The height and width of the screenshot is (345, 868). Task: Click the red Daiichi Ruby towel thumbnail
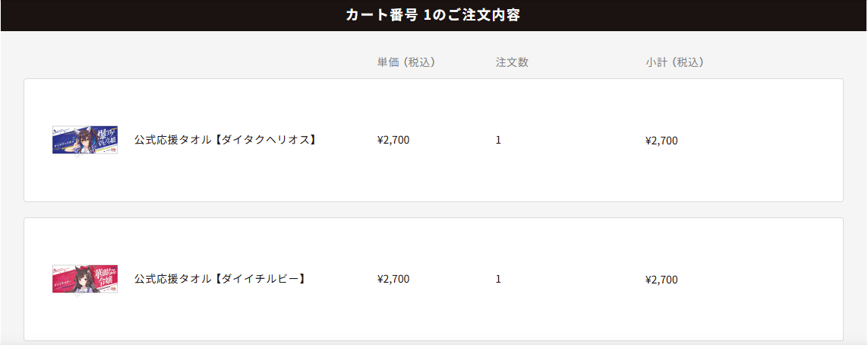pos(84,279)
